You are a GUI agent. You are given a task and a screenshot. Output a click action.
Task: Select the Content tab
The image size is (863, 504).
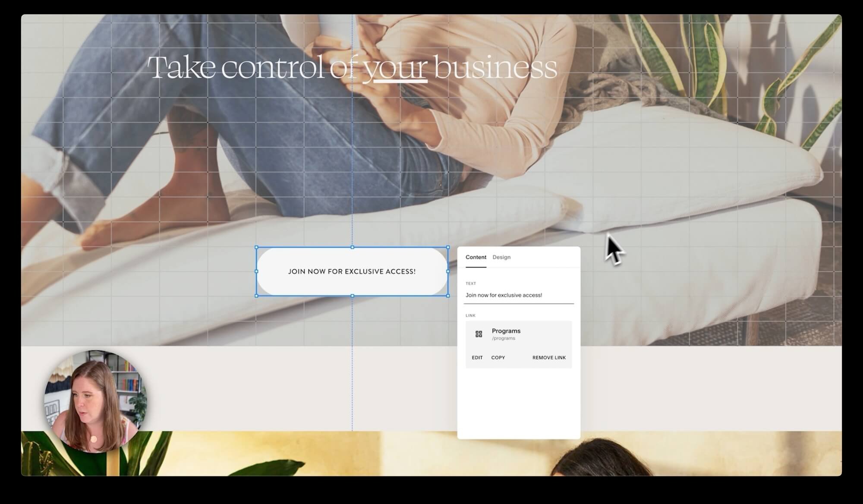pyautogui.click(x=476, y=257)
